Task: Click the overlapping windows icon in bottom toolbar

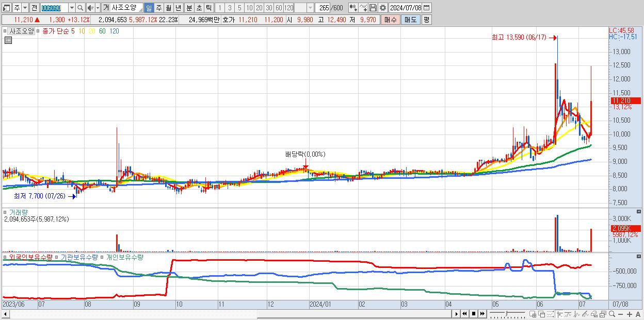Action: tap(542, 314)
